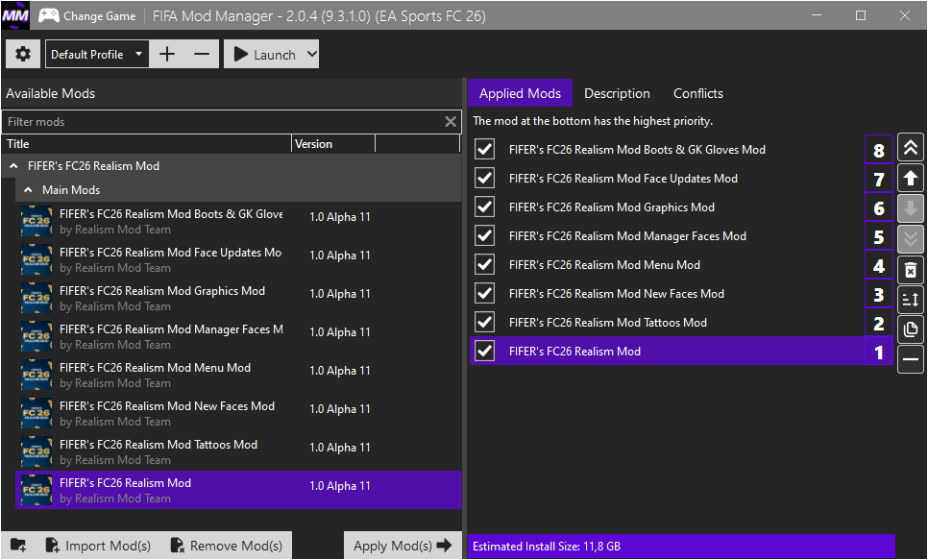Switch to the Description tab
Screen dimensions: 928x560
617,93
